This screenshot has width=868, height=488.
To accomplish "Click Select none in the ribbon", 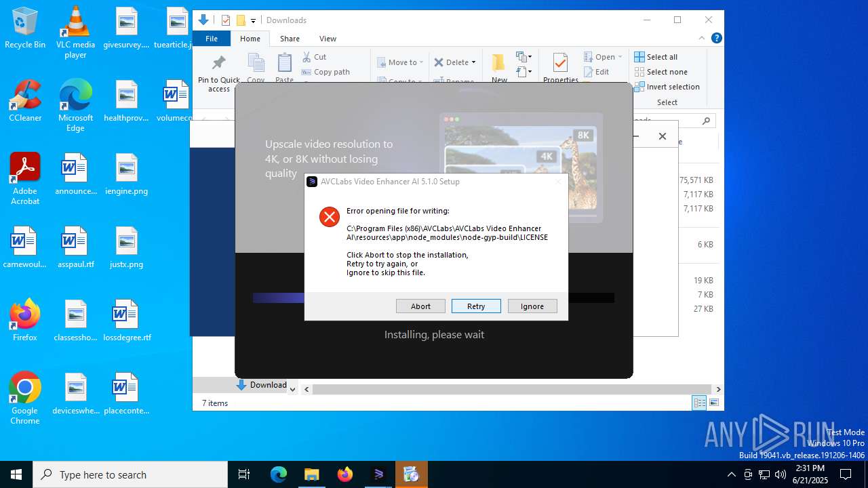I will (x=661, y=72).
